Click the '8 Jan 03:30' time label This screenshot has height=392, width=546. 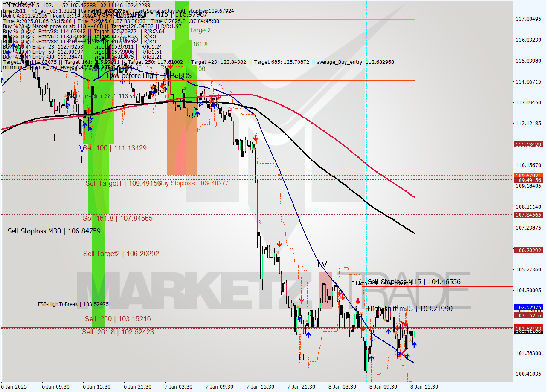point(343,387)
